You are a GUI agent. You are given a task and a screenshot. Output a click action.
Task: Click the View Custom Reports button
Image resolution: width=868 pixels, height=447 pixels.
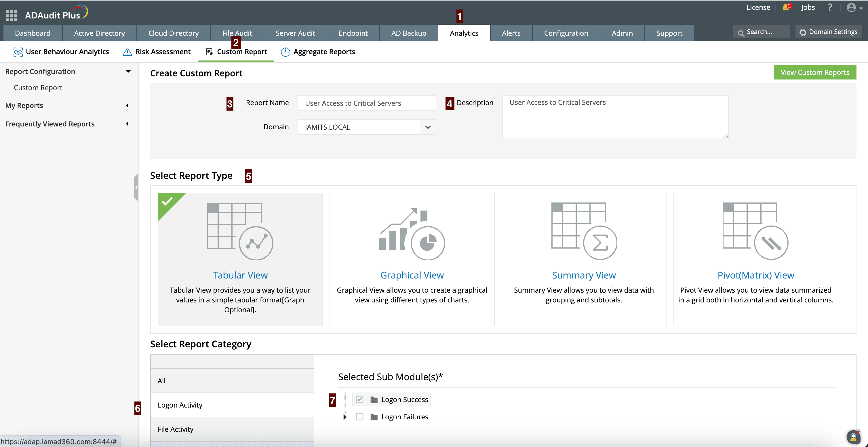coord(815,73)
